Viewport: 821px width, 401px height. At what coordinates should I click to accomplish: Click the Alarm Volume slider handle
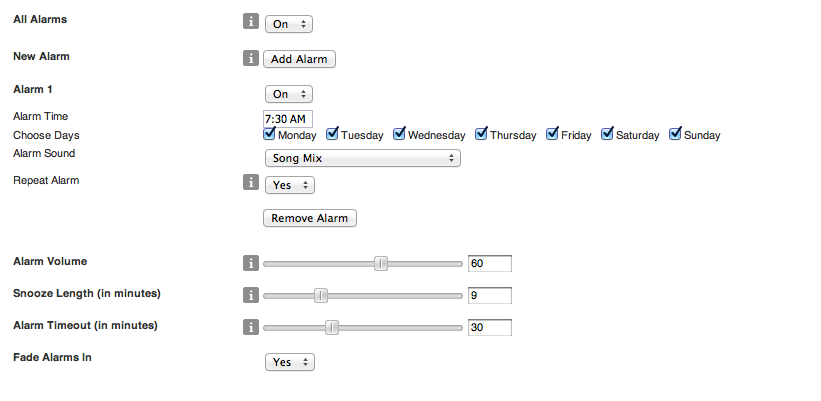(x=381, y=263)
